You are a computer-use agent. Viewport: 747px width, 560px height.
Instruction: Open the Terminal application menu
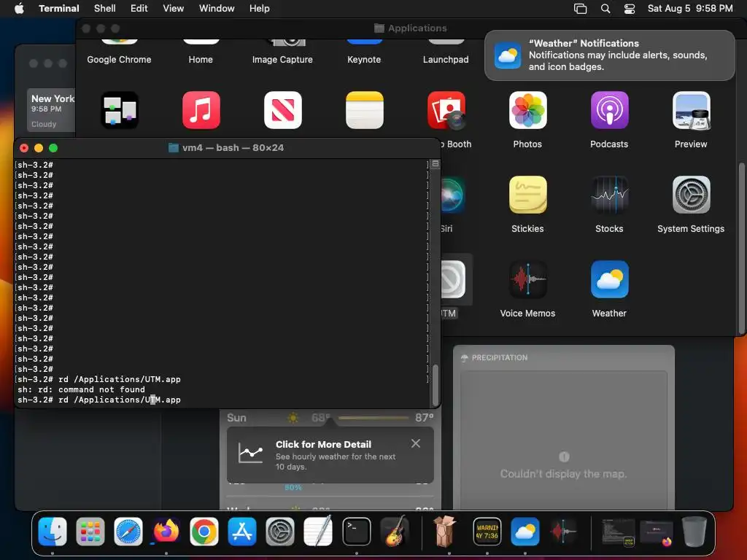coord(59,8)
